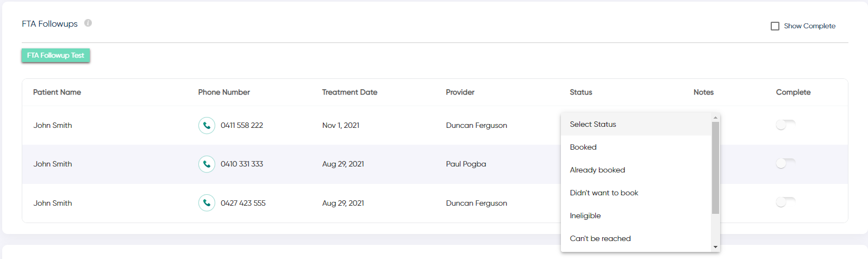Screen dimensions: 868x259
Task: Click phone icon for 0410 331 333
Action: pyautogui.click(x=207, y=164)
